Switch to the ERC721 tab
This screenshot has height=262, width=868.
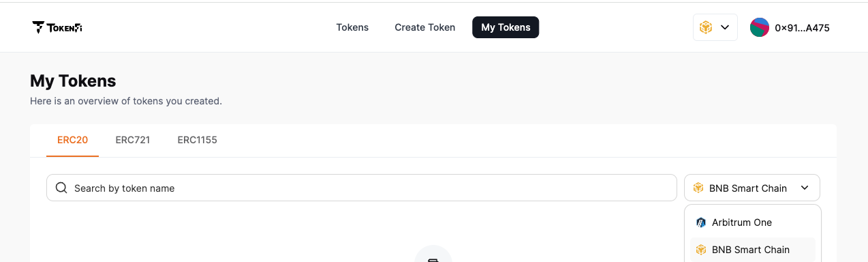133,140
